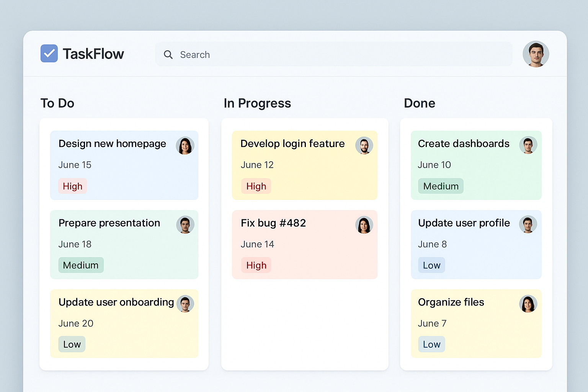The width and height of the screenshot is (588, 392).
Task: Click the magnifying glass search icon
Action: [x=168, y=55]
